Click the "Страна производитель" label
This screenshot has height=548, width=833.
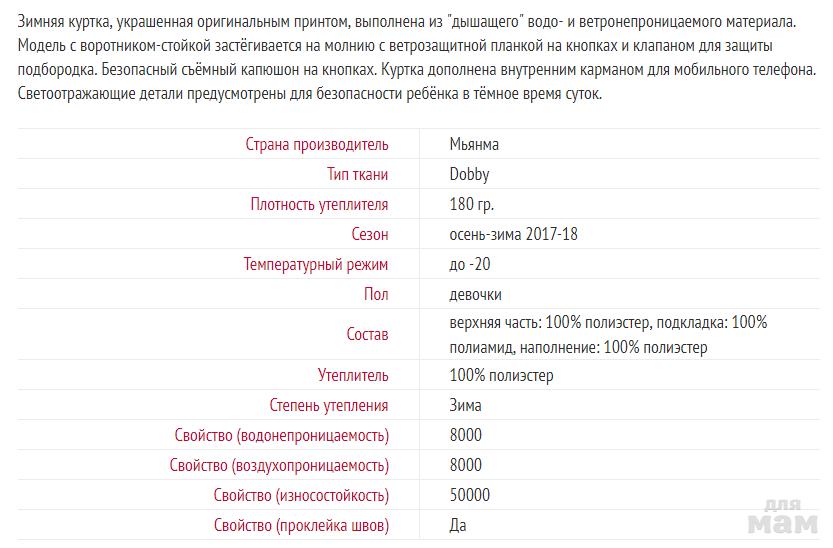pyautogui.click(x=317, y=144)
